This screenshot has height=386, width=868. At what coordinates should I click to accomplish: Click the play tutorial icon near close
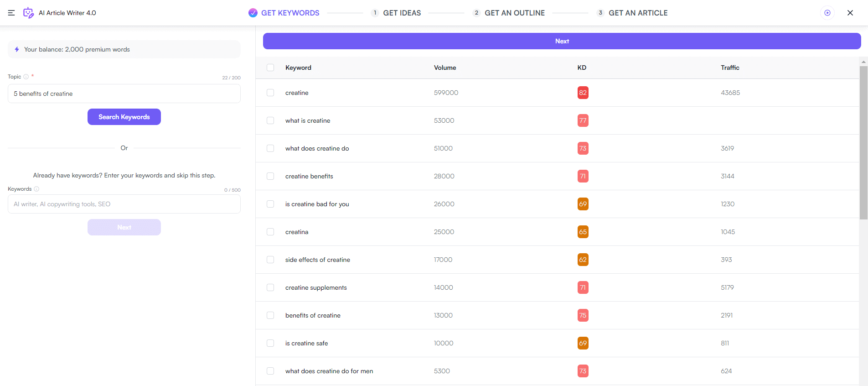click(x=827, y=13)
